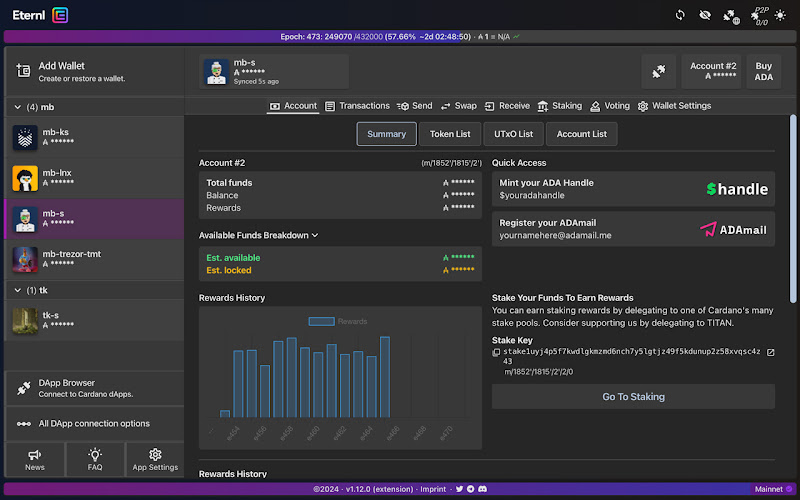Switch to the Token List tab

[449, 134]
